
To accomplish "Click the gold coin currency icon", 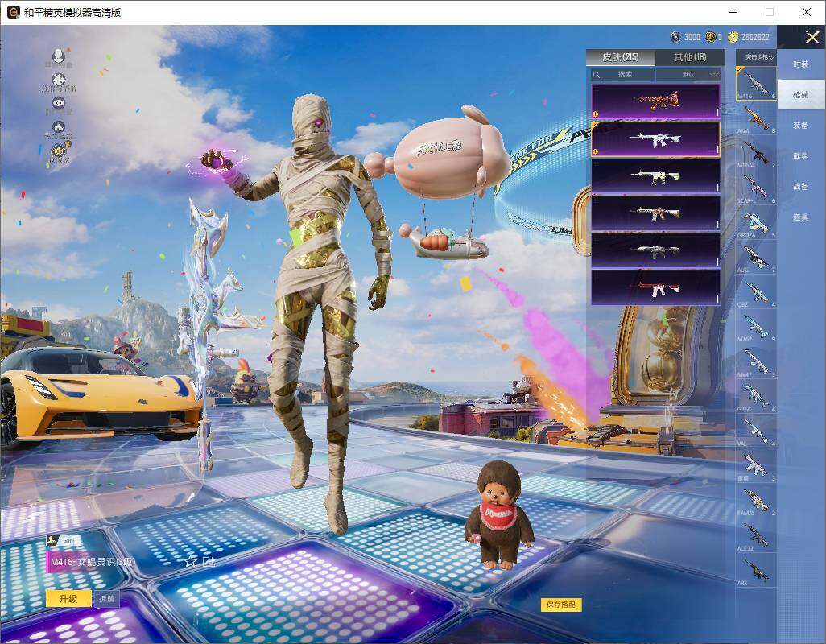I will [x=733, y=37].
